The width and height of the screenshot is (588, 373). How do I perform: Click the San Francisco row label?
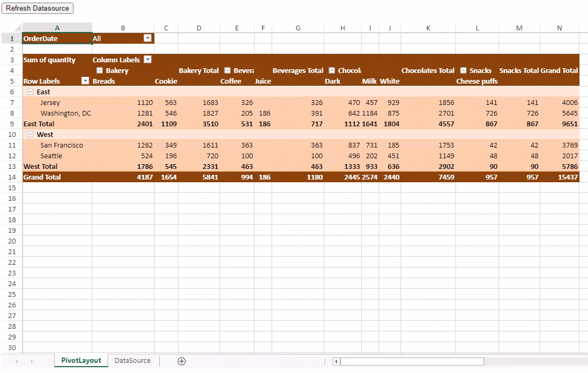coord(62,145)
